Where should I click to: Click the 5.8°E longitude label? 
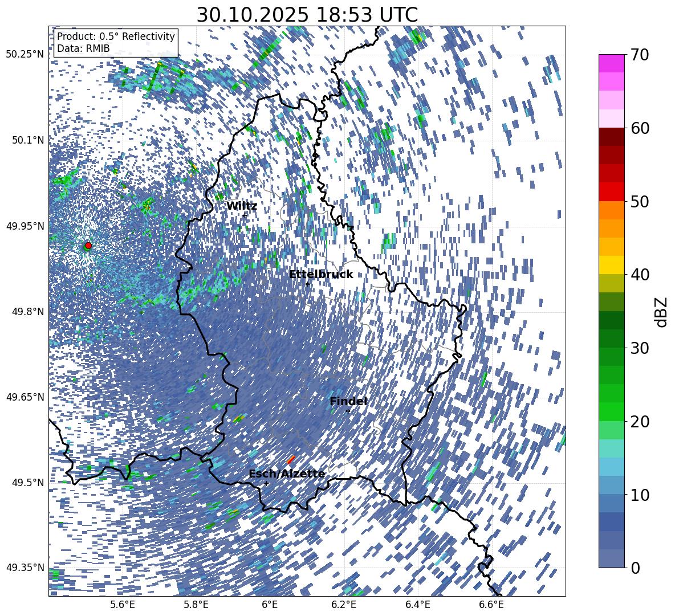point(196,605)
